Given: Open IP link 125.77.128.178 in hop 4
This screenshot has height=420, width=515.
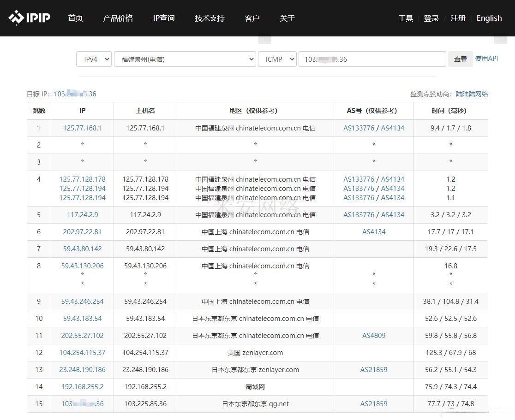Looking at the screenshot, I should coord(83,179).
